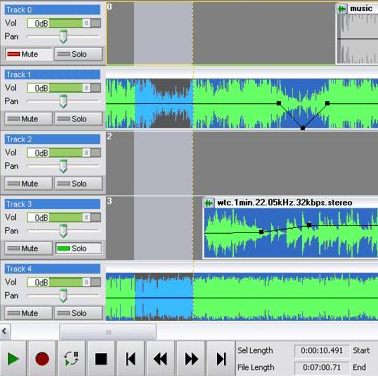Click Track 2 volume slider

63,152
